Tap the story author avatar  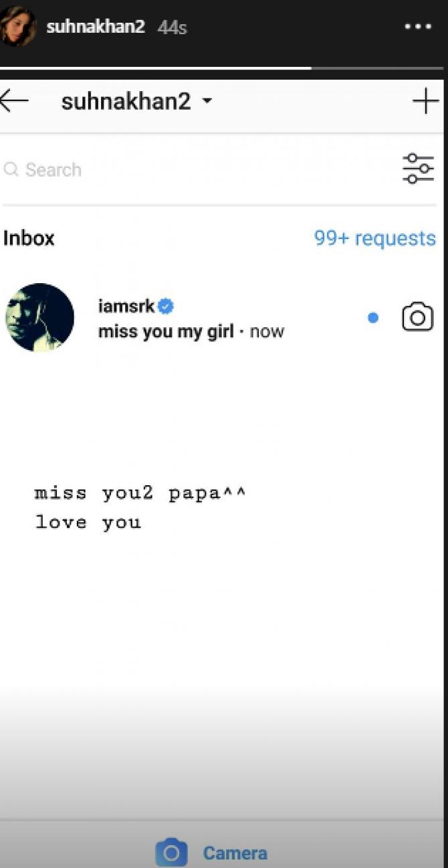click(x=16, y=26)
